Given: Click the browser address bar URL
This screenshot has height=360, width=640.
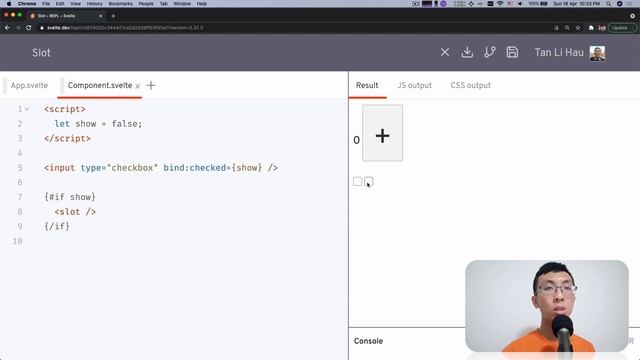Looking at the screenshot, I should [125, 28].
